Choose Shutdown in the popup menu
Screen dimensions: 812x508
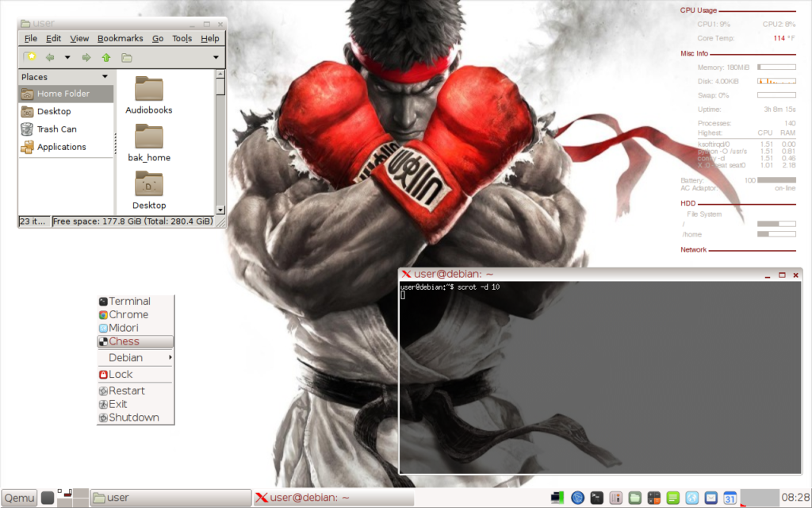pyautogui.click(x=133, y=418)
